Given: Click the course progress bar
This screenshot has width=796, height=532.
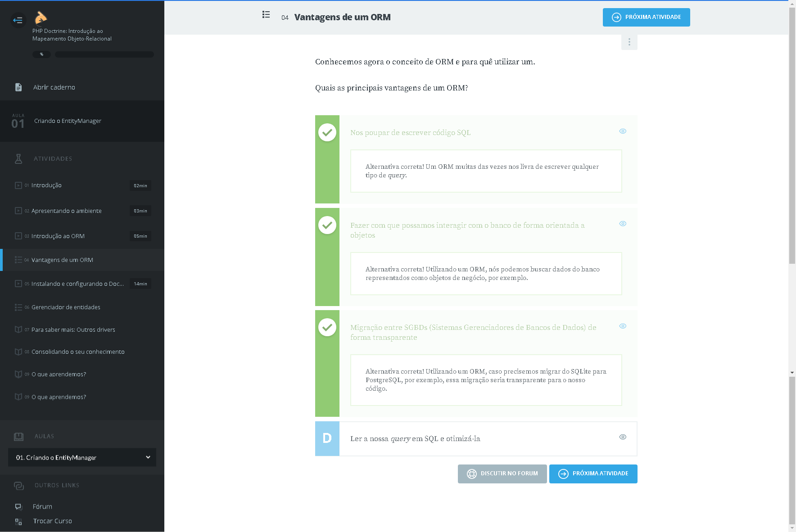Looking at the screenshot, I should [104, 54].
